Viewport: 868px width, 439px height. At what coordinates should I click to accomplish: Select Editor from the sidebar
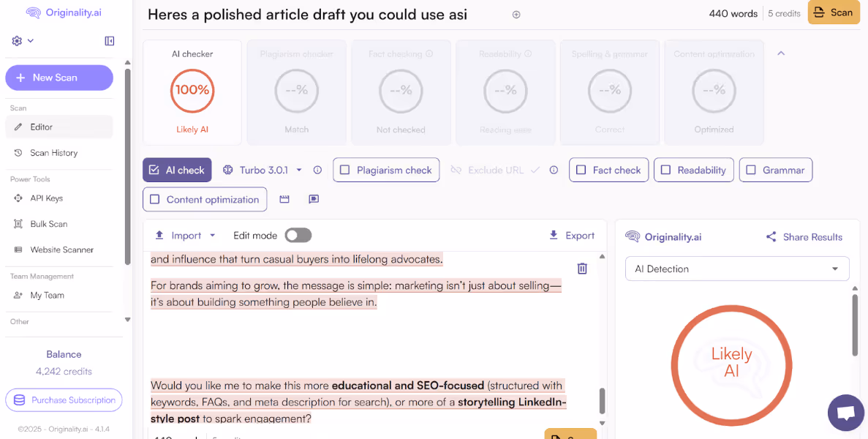pyautogui.click(x=44, y=126)
